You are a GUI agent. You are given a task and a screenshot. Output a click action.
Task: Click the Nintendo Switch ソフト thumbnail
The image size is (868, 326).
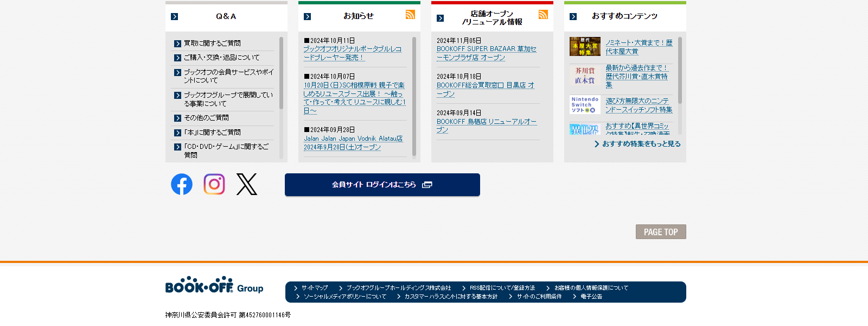coord(585,105)
